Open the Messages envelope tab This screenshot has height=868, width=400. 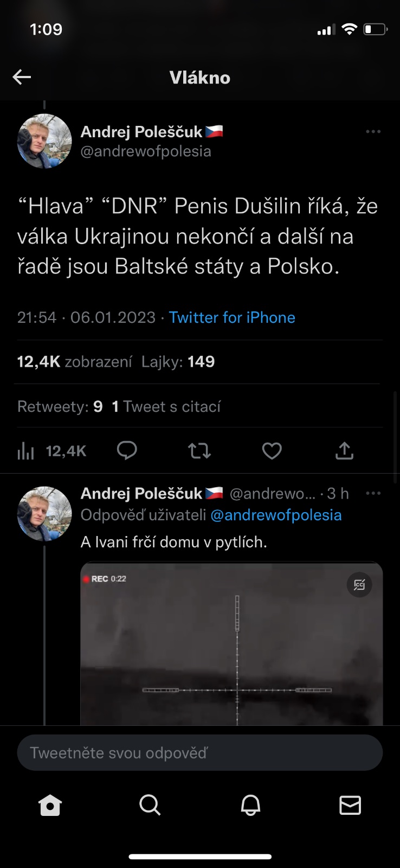tap(350, 806)
